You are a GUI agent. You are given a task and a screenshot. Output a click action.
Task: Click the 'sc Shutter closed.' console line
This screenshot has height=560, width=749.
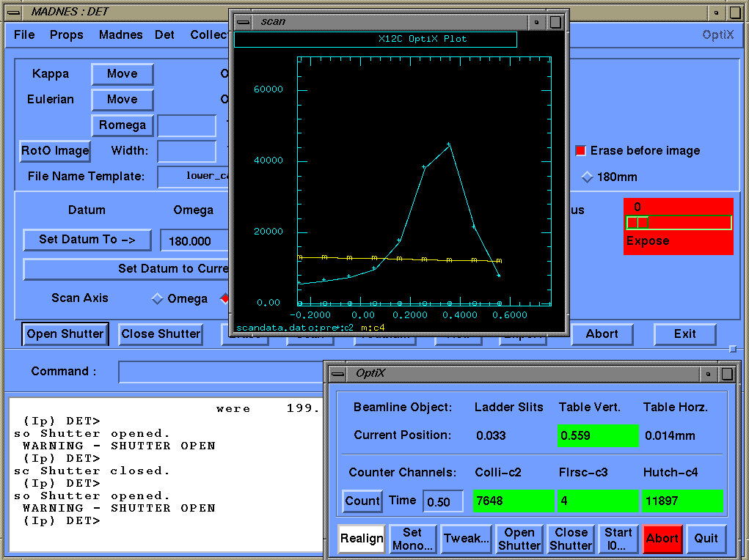(x=92, y=471)
